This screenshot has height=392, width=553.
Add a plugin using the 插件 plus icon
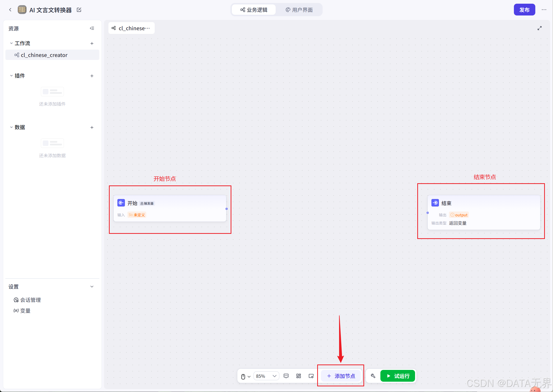tap(92, 76)
